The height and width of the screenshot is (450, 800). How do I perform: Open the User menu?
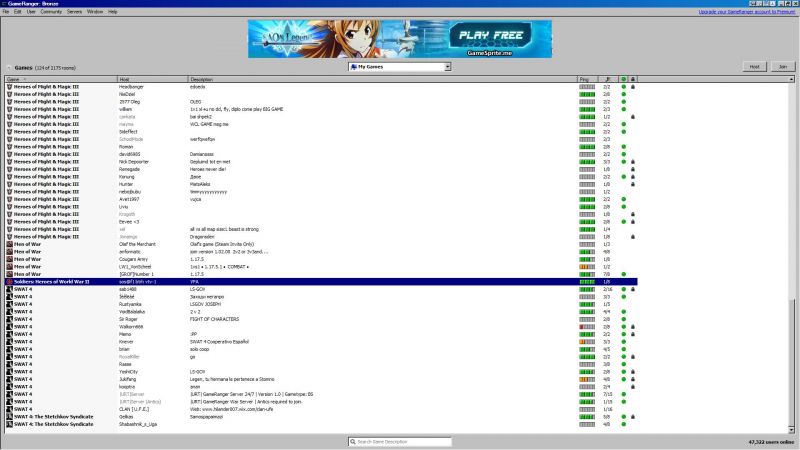click(31, 11)
